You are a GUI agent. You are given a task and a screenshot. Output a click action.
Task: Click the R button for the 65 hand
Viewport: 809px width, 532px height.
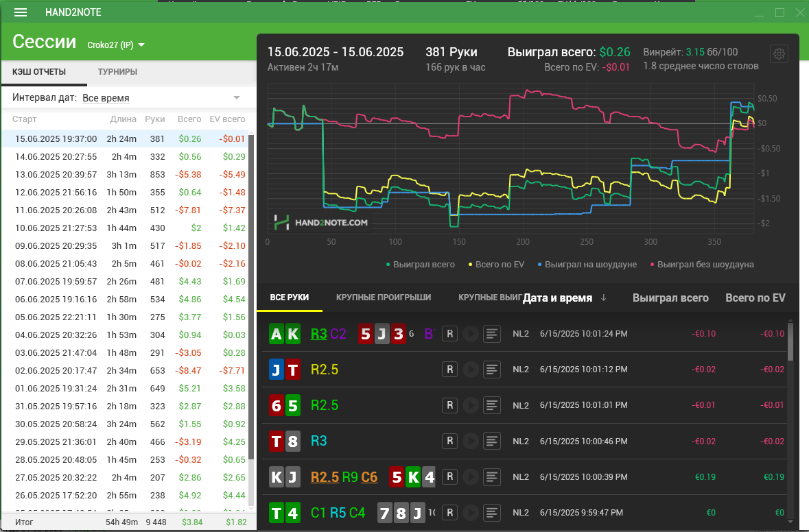450,405
